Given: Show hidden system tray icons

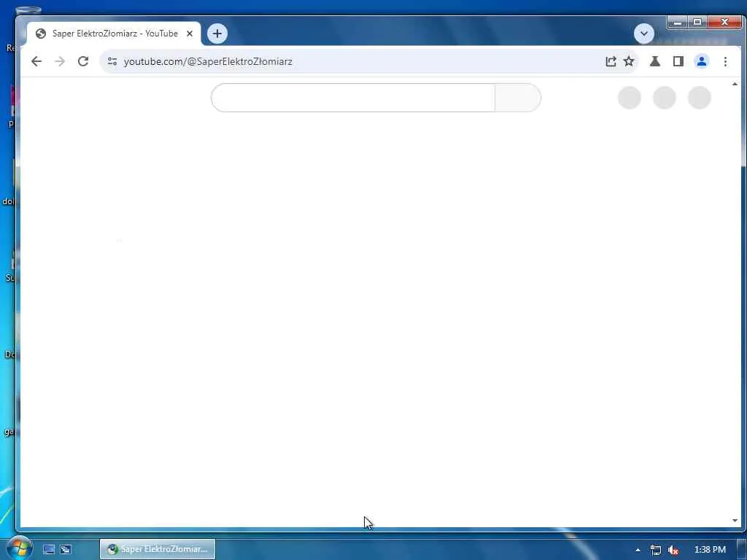Looking at the screenshot, I should 638,550.
